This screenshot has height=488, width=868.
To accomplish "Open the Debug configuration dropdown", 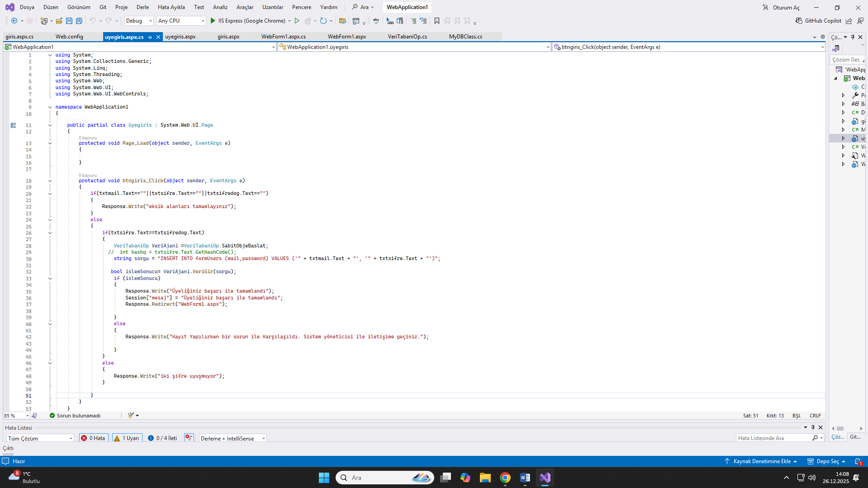I will (139, 21).
